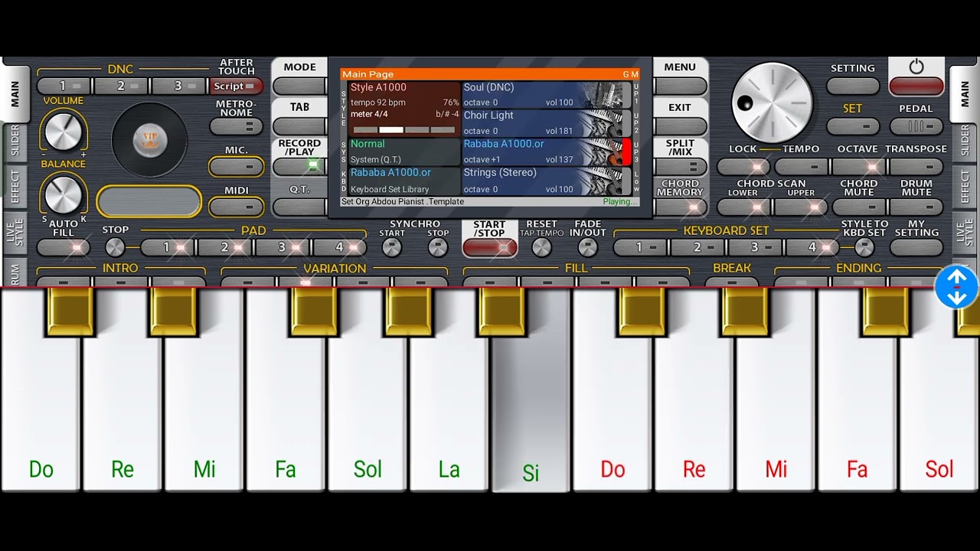The height and width of the screenshot is (551, 980).
Task: Switch to left Effect tab
Action: click(15, 186)
